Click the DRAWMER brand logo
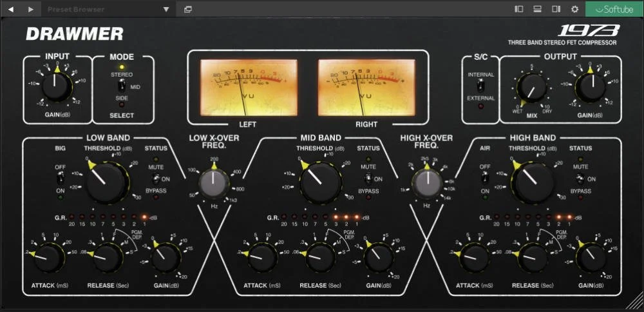644x312 pixels. click(x=75, y=34)
